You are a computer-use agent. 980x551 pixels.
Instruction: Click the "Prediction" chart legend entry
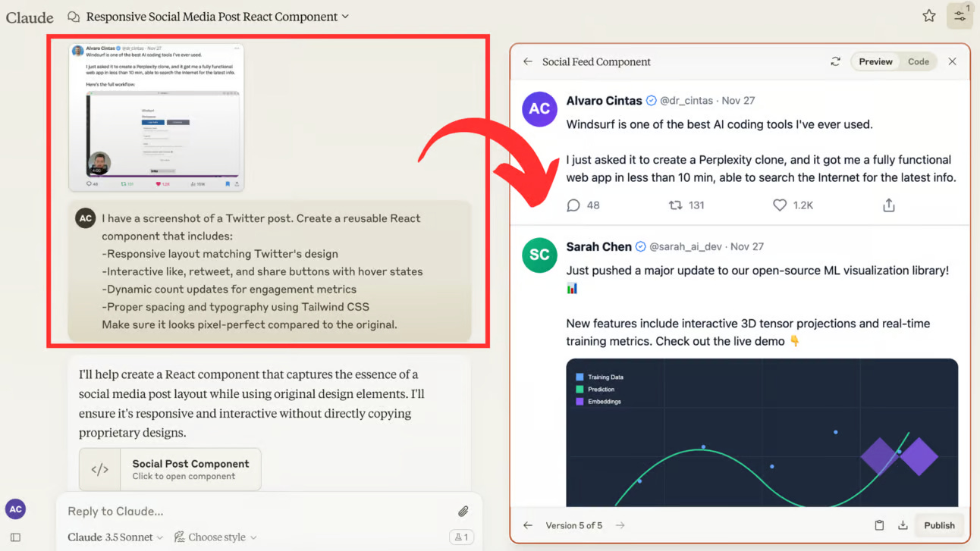click(x=595, y=389)
